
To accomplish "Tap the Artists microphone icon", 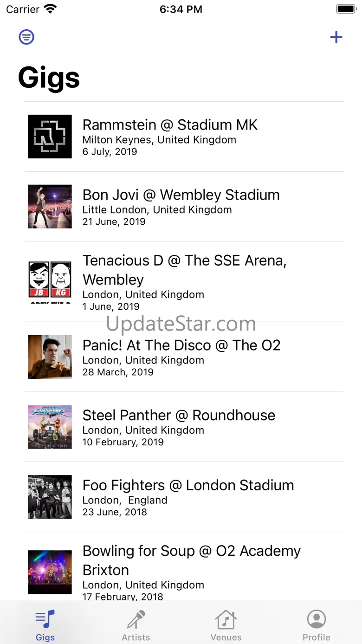I will [136, 619].
